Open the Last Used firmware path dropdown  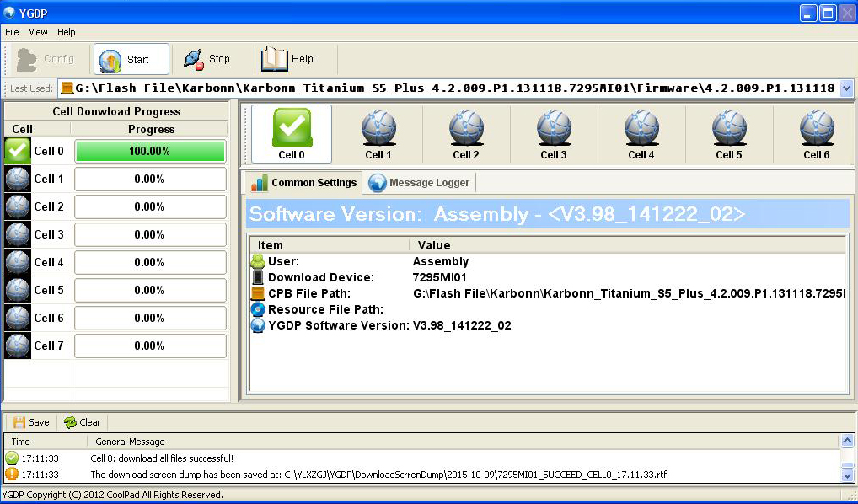tap(845, 88)
